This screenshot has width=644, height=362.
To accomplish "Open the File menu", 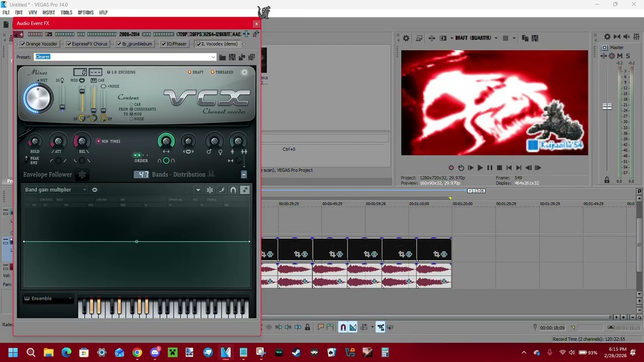I will pyautogui.click(x=6, y=13).
